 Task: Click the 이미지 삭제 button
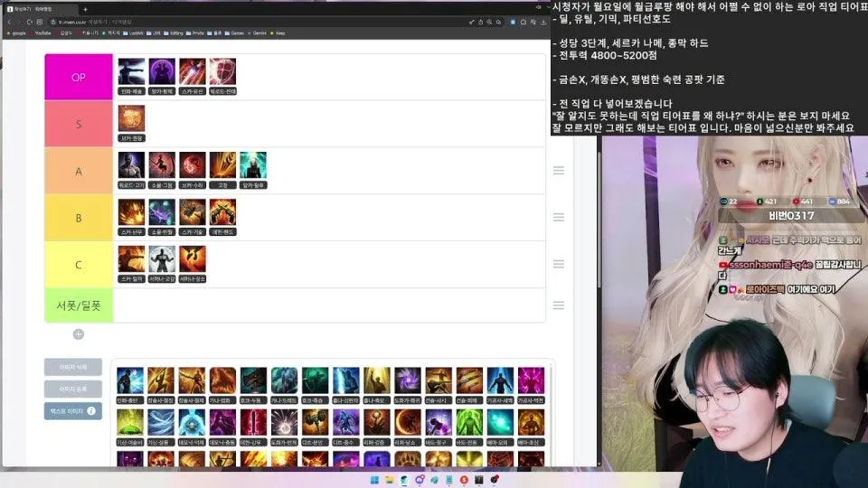(x=73, y=367)
